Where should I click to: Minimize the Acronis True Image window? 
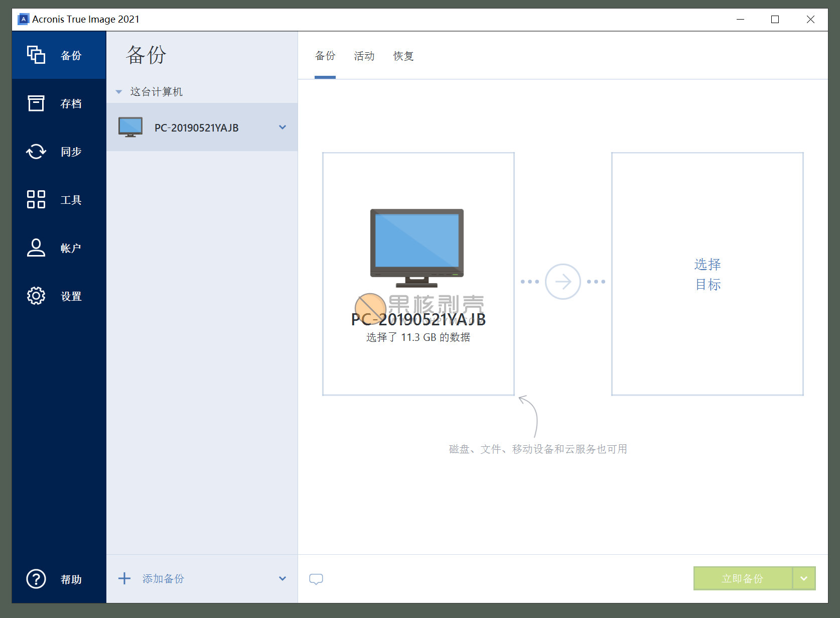coord(740,19)
